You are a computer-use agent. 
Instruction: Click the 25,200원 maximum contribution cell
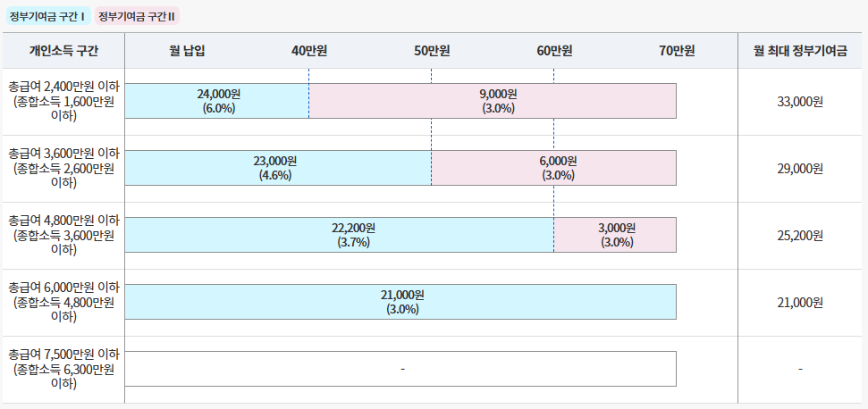coord(800,236)
